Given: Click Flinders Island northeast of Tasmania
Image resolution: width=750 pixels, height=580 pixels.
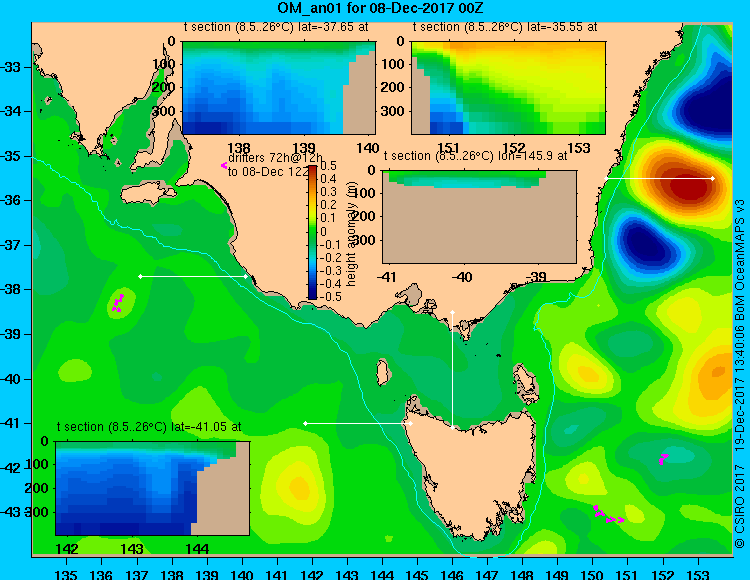Looking at the screenshot, I should tap(527, 383).
